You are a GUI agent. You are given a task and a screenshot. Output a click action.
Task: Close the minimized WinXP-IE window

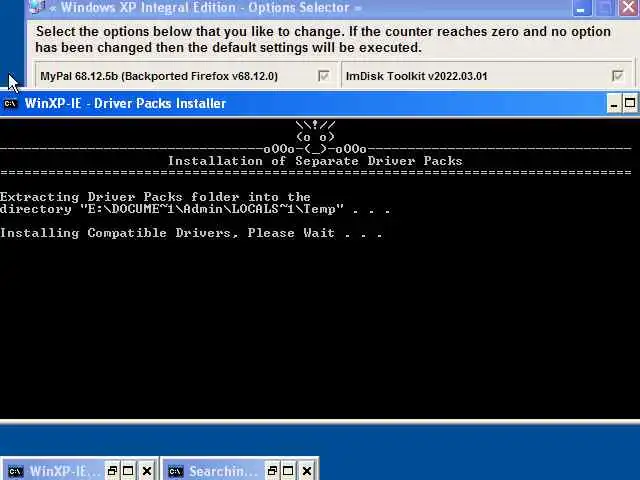coord(147,471)
